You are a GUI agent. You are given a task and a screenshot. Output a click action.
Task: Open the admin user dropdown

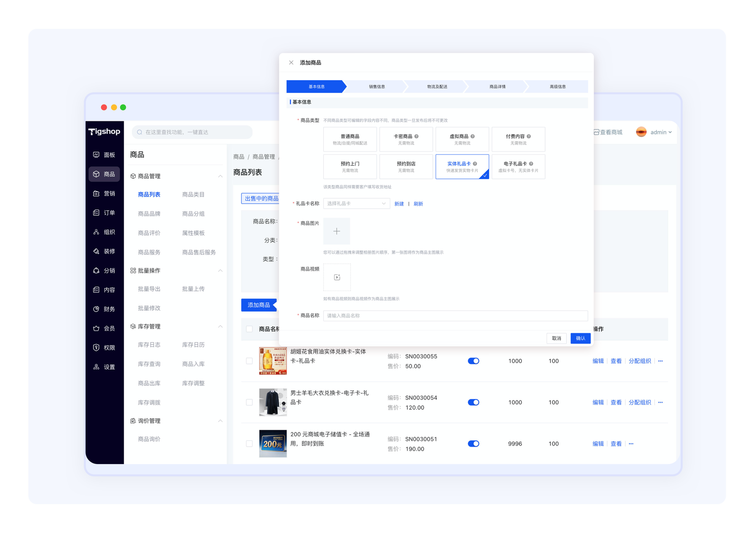(661, 132)
